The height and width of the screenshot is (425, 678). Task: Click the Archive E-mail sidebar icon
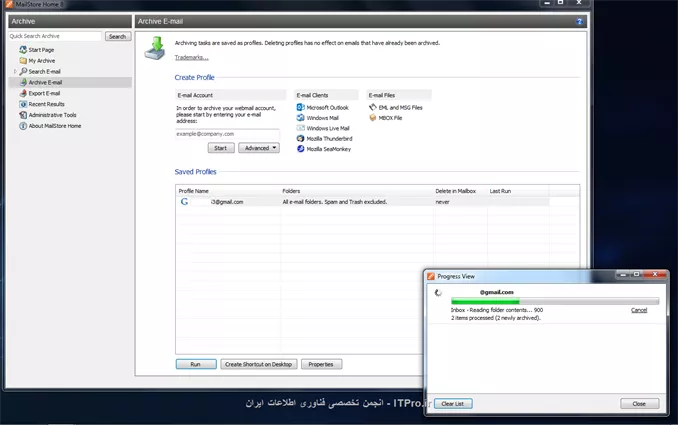tap(24, 82)
